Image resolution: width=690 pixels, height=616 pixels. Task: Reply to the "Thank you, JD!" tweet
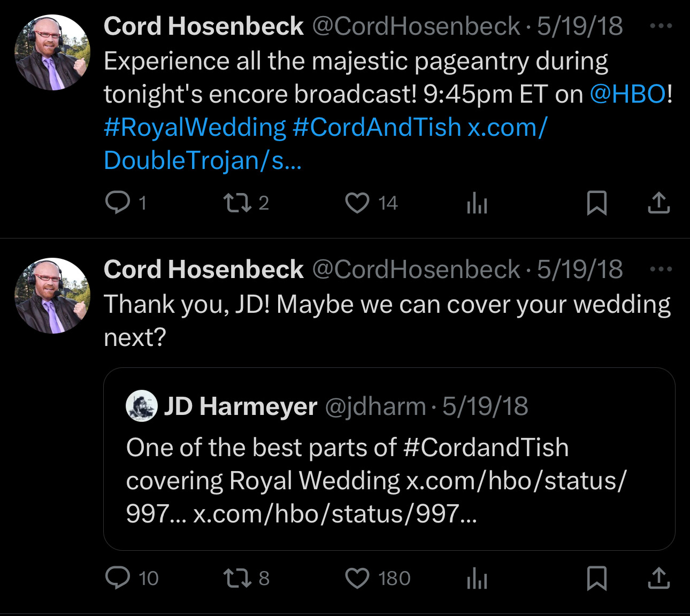click(118, 578)
